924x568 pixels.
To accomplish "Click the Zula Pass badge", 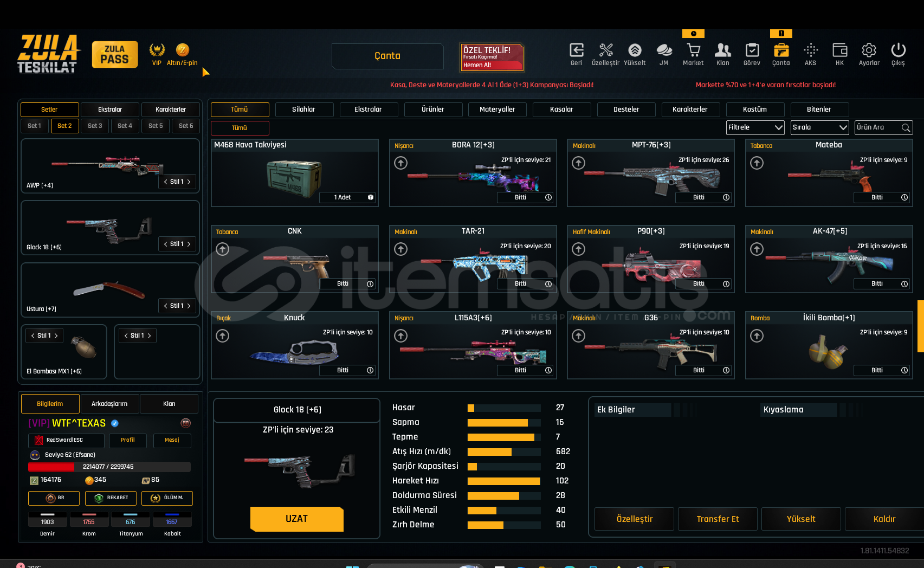I will point(115,55).
